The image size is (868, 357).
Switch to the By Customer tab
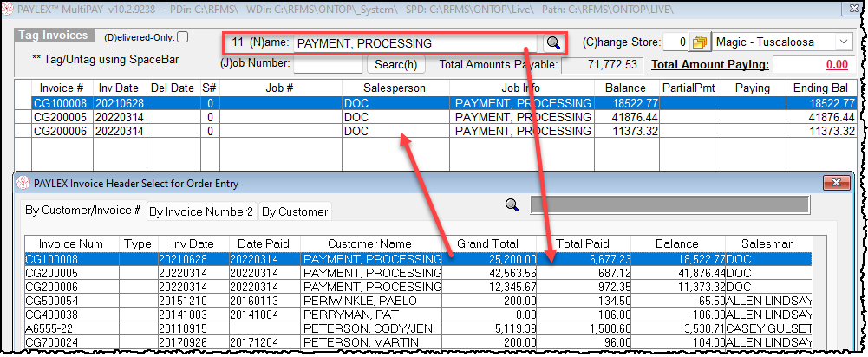[294, 211]
